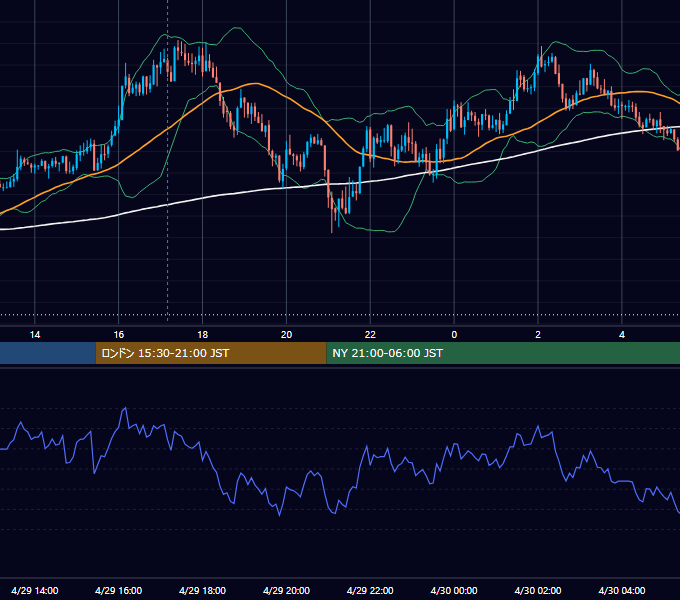Click the time axis label 20
Viewport: 680px width, 600px height.
click(x=286, y=335)
